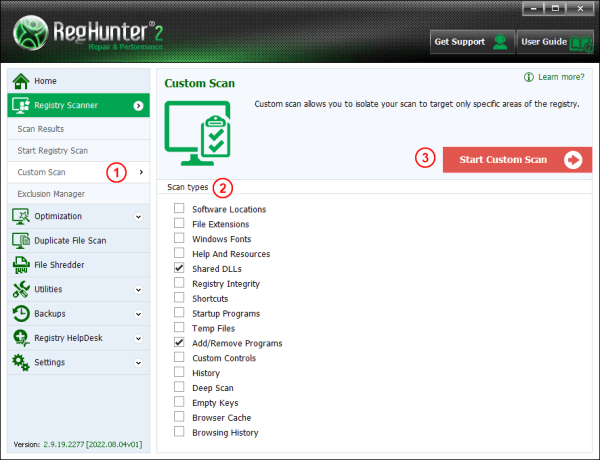The image size is (600, 460).
Task: Click the Backups icon in sidebar
Action: tap(20, 313)
